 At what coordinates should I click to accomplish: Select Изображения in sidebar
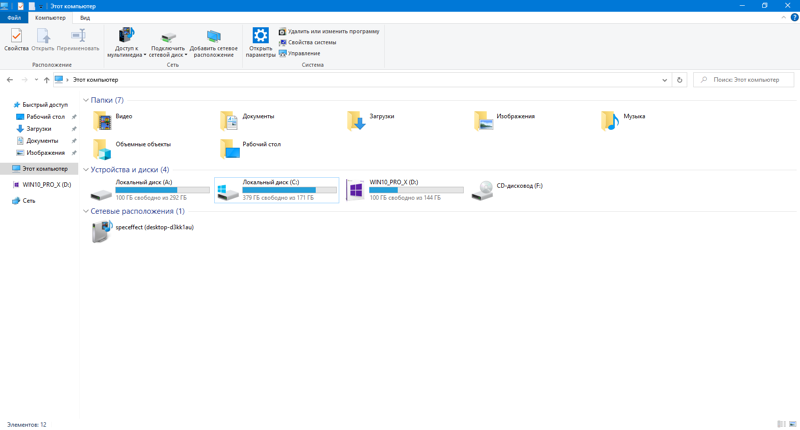[45, 153]
